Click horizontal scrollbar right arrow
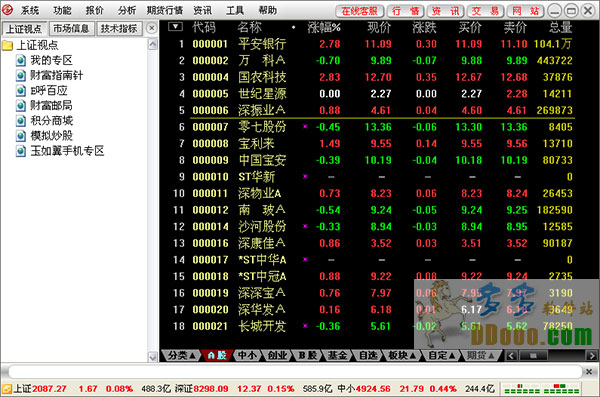This screenshot has width=600, height=397. tap(591, 356)
